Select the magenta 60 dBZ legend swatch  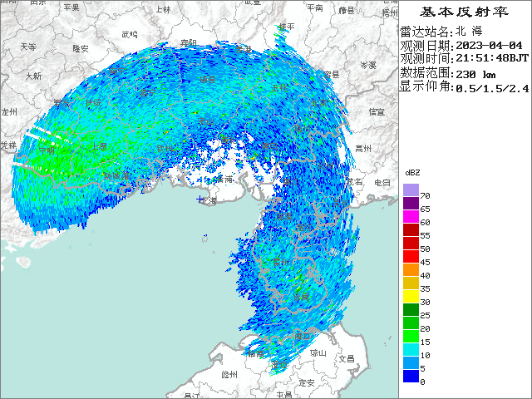pos(411,216)
